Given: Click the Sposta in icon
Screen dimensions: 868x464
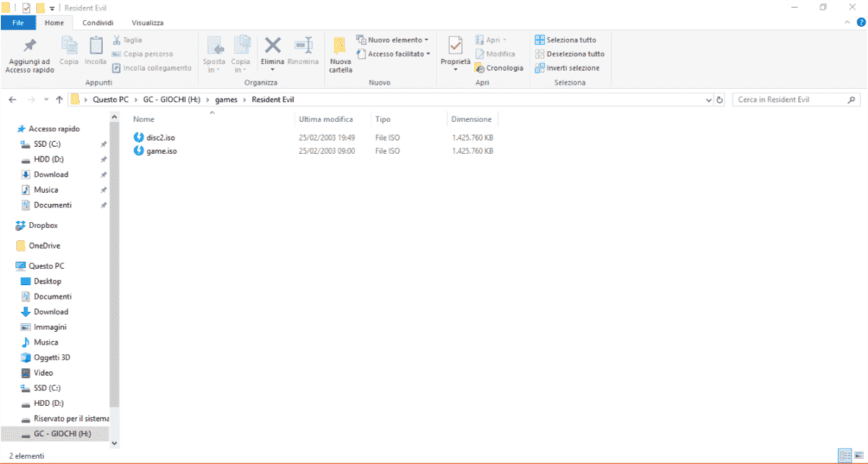Looking at the screenshot, I should (215, 46).
